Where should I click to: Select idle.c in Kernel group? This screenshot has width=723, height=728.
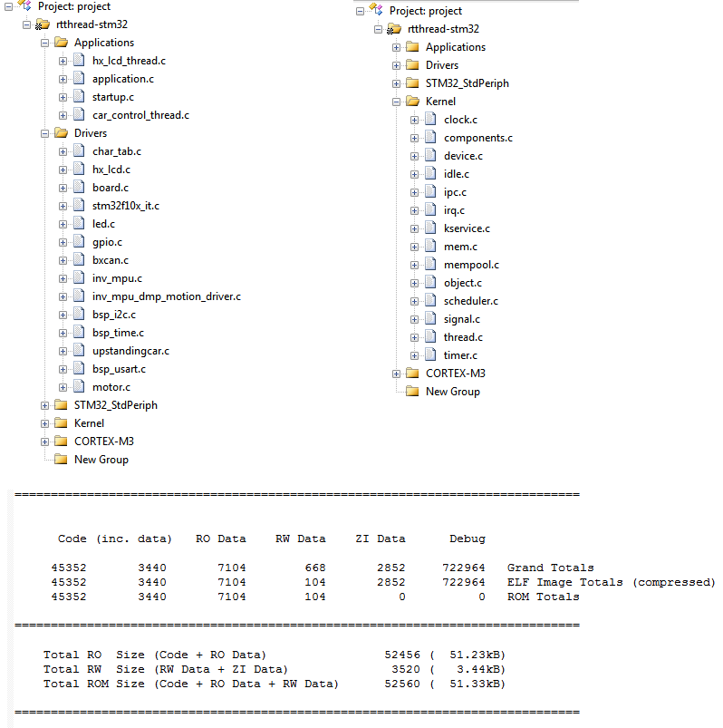point(457,174)
